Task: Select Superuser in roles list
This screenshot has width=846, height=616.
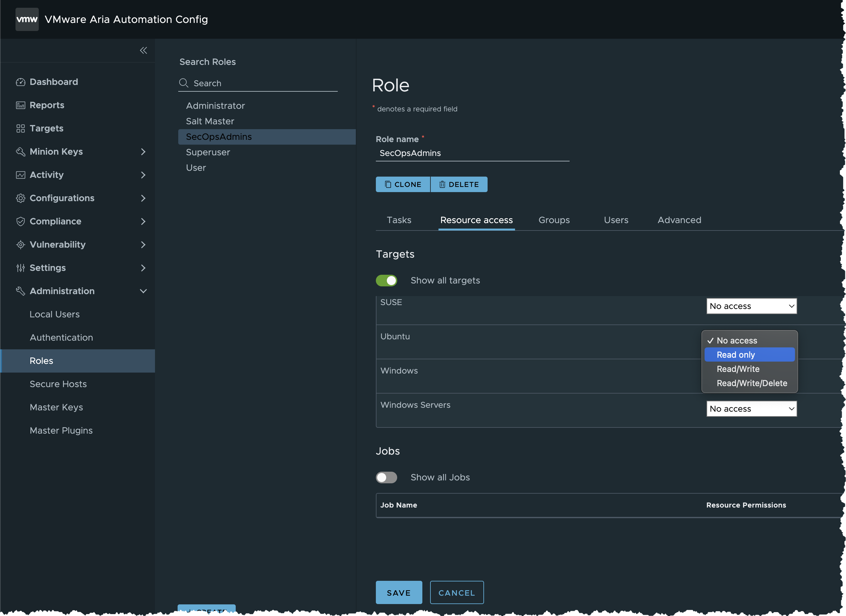Action: [x=208, y=152]
